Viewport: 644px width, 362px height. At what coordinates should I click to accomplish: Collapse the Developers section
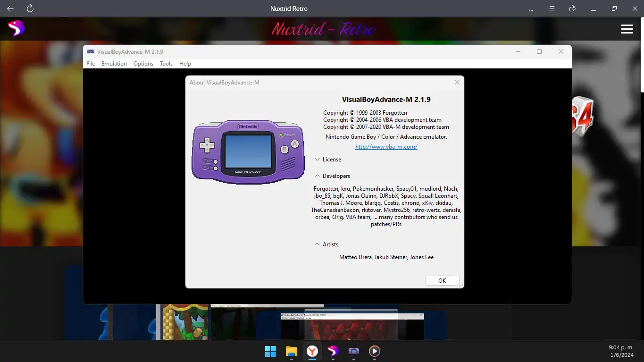[333, 176]
